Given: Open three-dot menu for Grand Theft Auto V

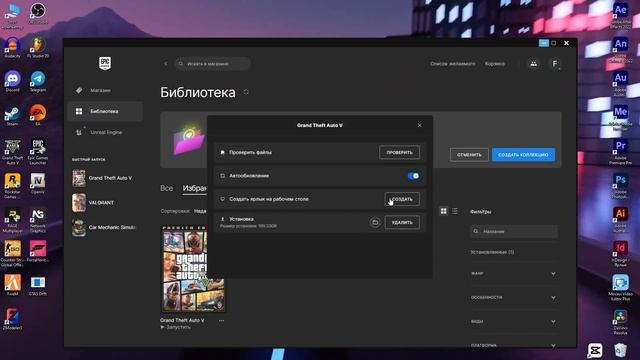Looking at the screenshot, I should tap(221, 320).
